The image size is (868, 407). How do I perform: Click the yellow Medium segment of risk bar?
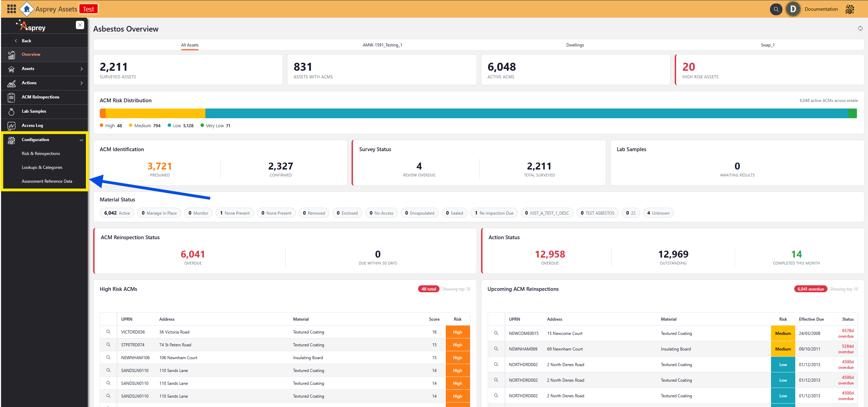155,113
